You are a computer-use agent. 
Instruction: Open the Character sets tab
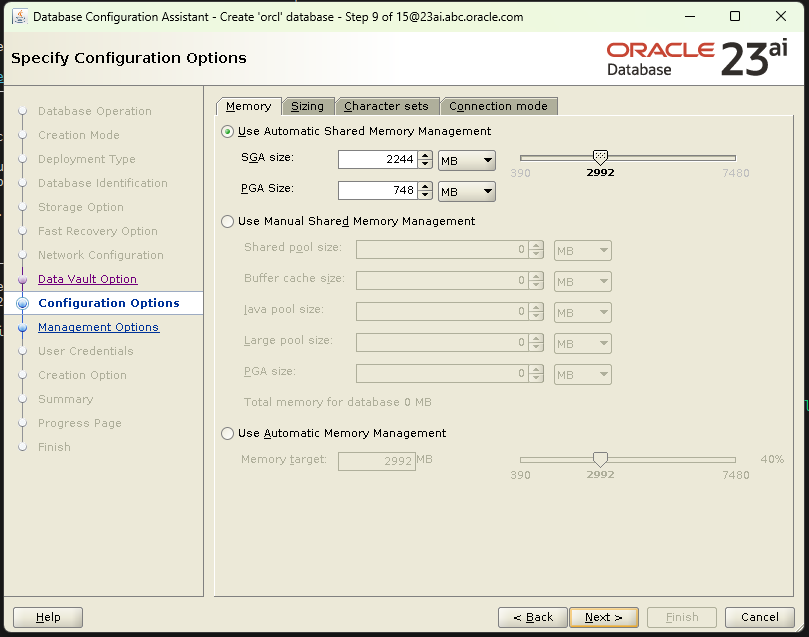point(386,106)
